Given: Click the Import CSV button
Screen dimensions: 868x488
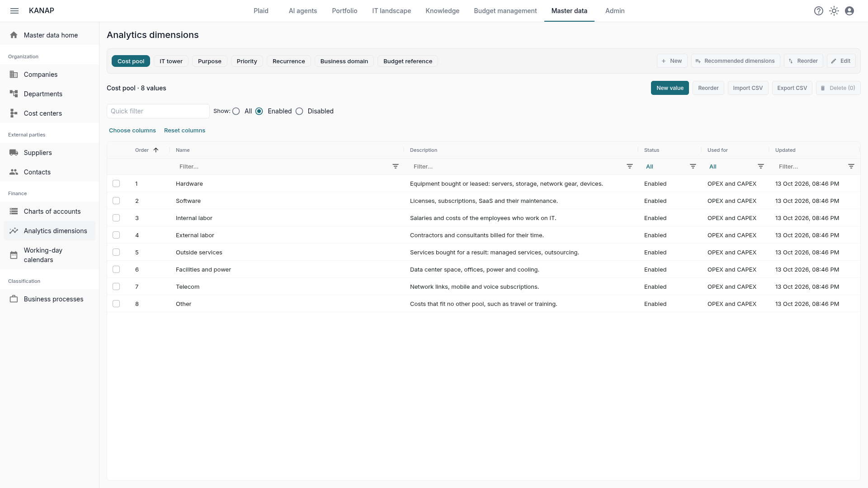Looking at the screenshot, I should [x=748, y=88].
